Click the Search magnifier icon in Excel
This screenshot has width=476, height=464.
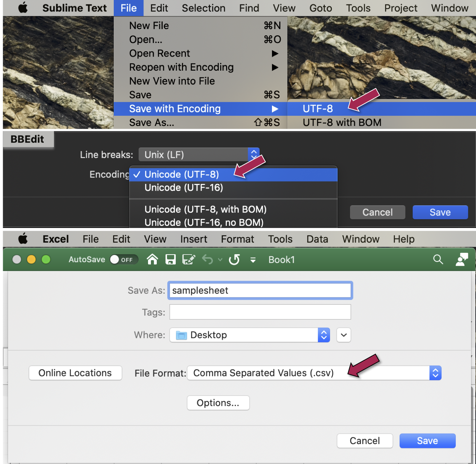(438, 259)
